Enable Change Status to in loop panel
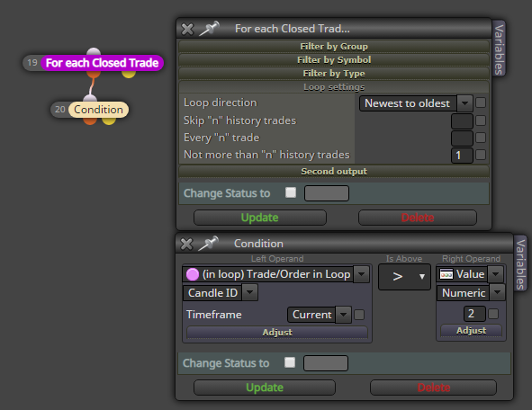Viewport: 532px width, 410px height. pos(291,192)
